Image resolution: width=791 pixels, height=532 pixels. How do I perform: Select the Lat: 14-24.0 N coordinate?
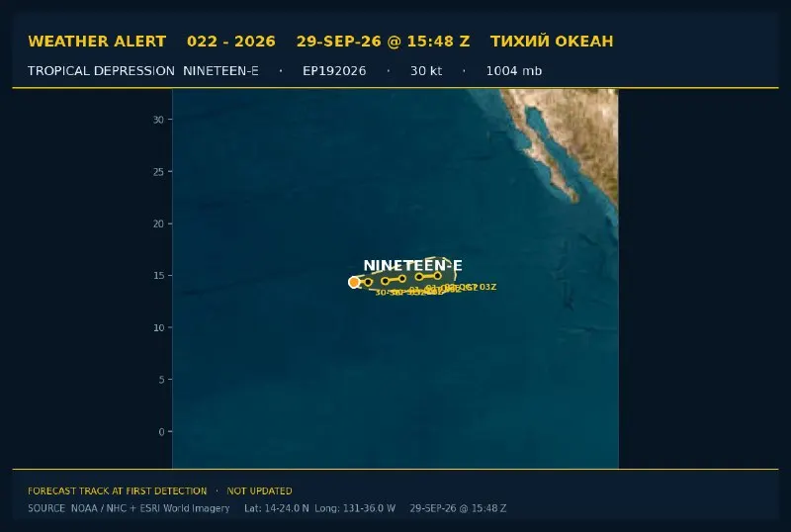[277, 508]
